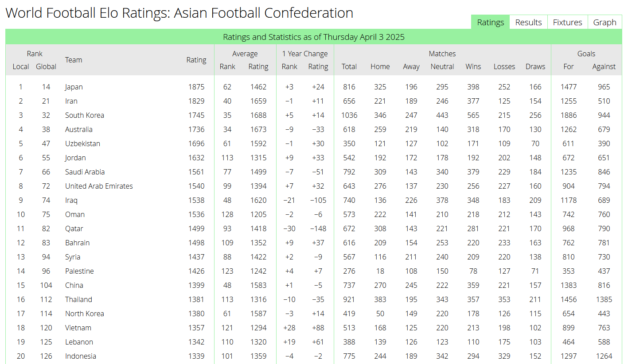Click the ratings date banner text
Viewport: 628px width, 364px height.
[314, 37]
